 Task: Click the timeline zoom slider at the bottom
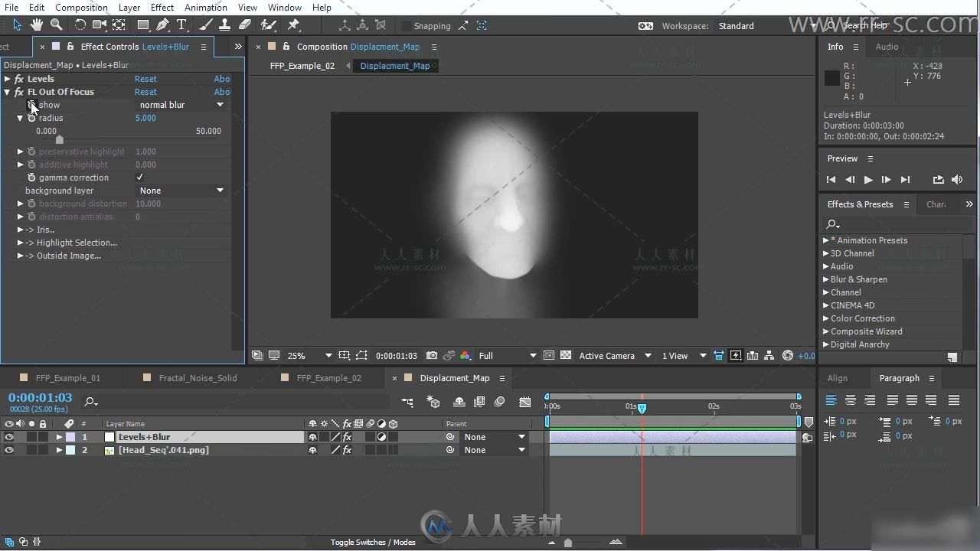(567, 543)
